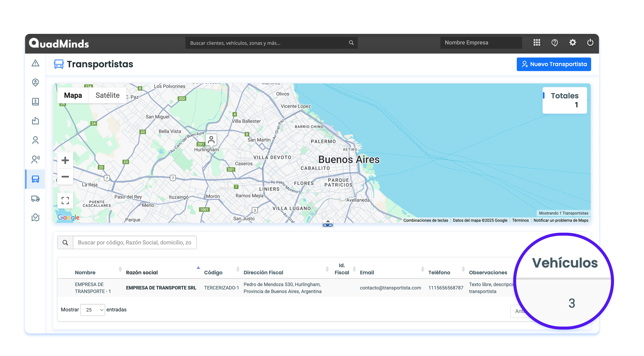Click the apps grid icon in header
The image size is (644, 356).
(x=537, y=42)
